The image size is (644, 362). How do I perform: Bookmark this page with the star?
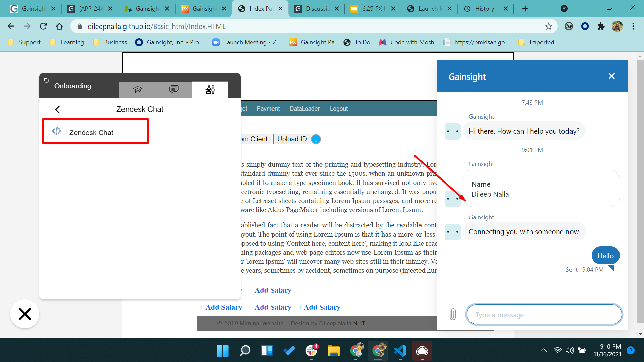pos(548,26)
